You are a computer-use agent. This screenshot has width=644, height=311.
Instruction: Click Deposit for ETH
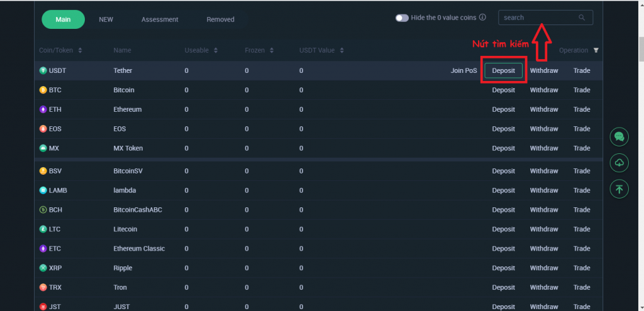point(504,109)
